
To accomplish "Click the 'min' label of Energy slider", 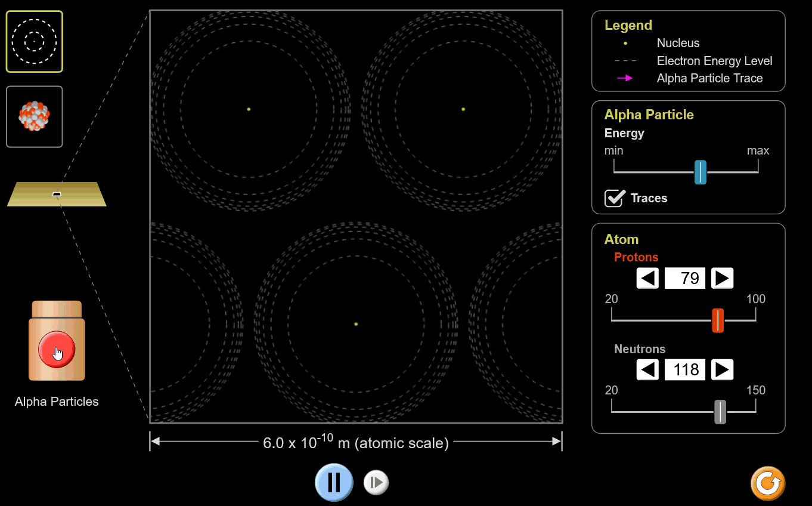I will pyautogui.click(x=614, y=150).
